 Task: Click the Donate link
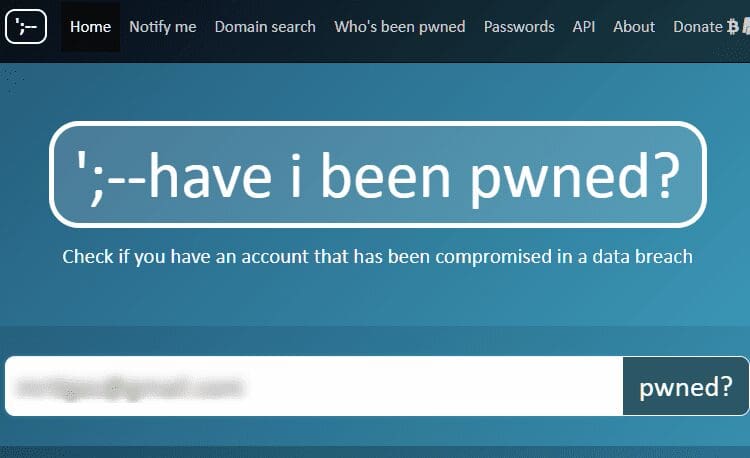(x=698, y=27)
